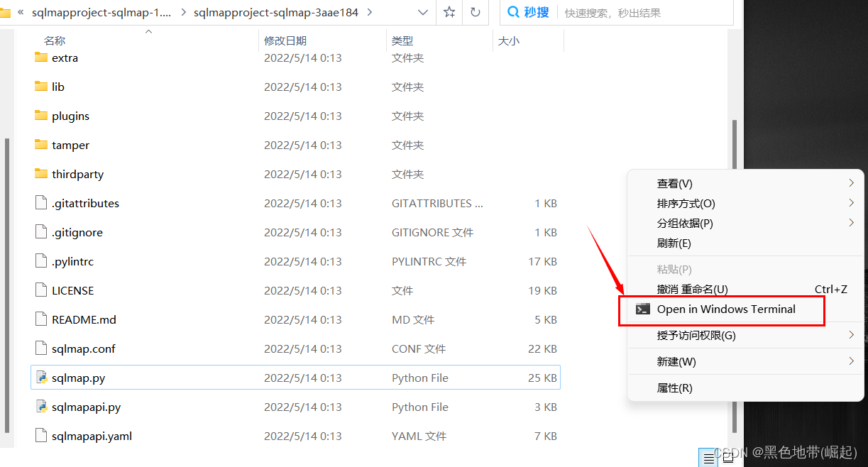Viewport: 868px width, 467px height.
Task: Select the sqlmapapi.yaml file name
Action: (92, 436)
